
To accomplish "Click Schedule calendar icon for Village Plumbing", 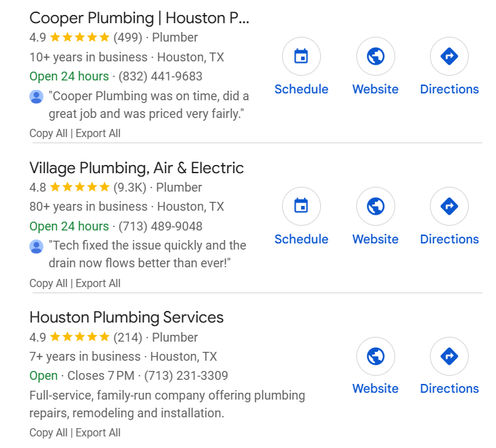I will pyautogui.click(x=301, y=207).
